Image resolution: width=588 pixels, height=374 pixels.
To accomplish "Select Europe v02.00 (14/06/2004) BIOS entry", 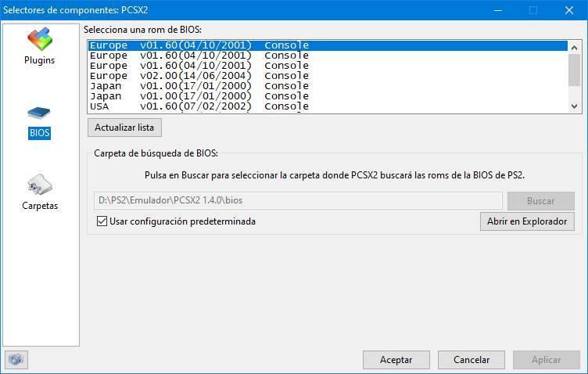I will 328,76.
